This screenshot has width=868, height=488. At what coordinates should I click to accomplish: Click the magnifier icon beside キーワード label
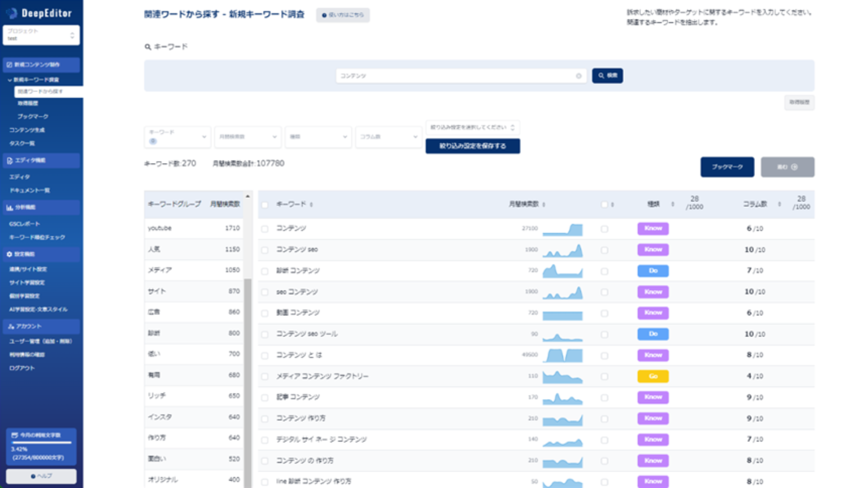pos(148,47)
